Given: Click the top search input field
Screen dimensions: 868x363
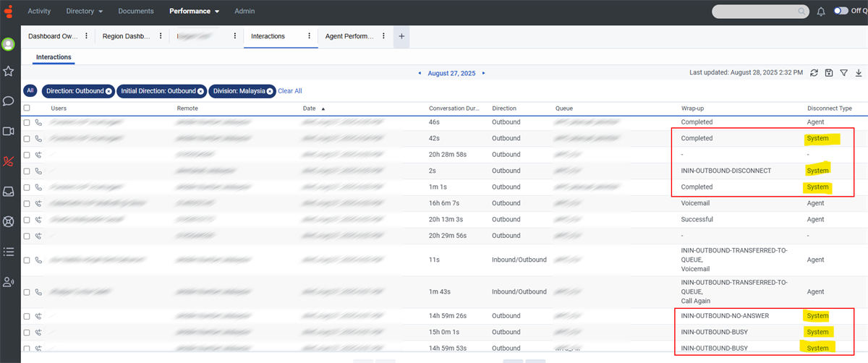Looking at the screenshot, I should pyautogui.click(x=756, y=12).
